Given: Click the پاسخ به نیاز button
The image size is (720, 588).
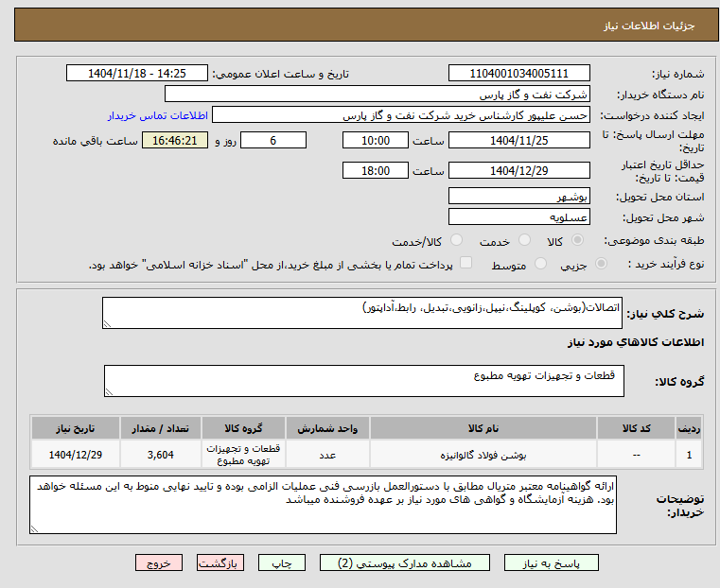Looking at the screenshot, I should [x=551, y=562].
